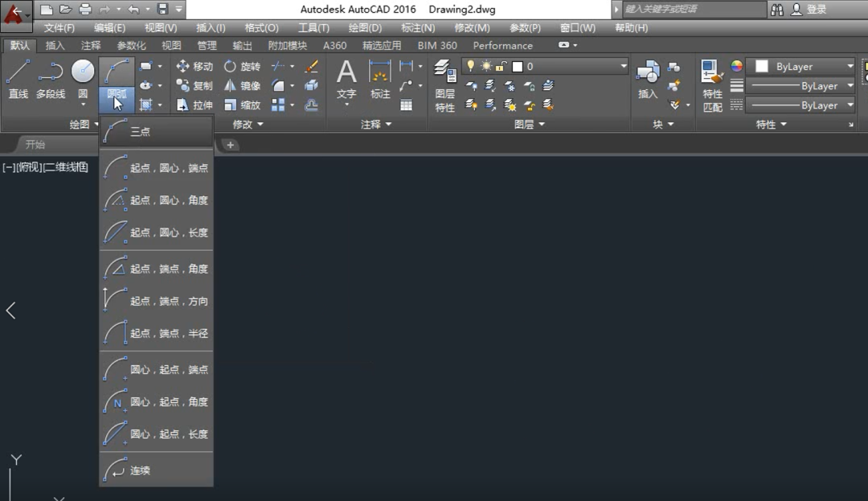Viewport: 868px width, 501px height.
Task: Click the Stretch (拉伸) tool
Action: 194,105
